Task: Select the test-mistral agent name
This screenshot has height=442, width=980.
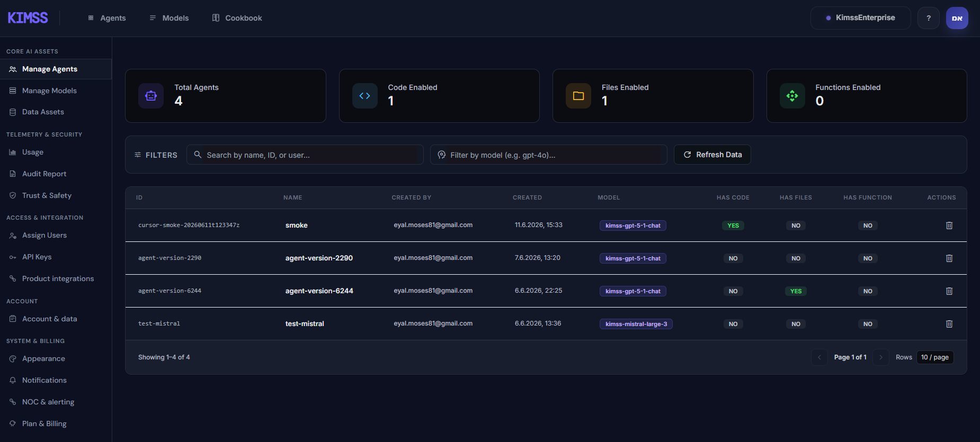Action: pyautogui.click(x=305, y=324)
